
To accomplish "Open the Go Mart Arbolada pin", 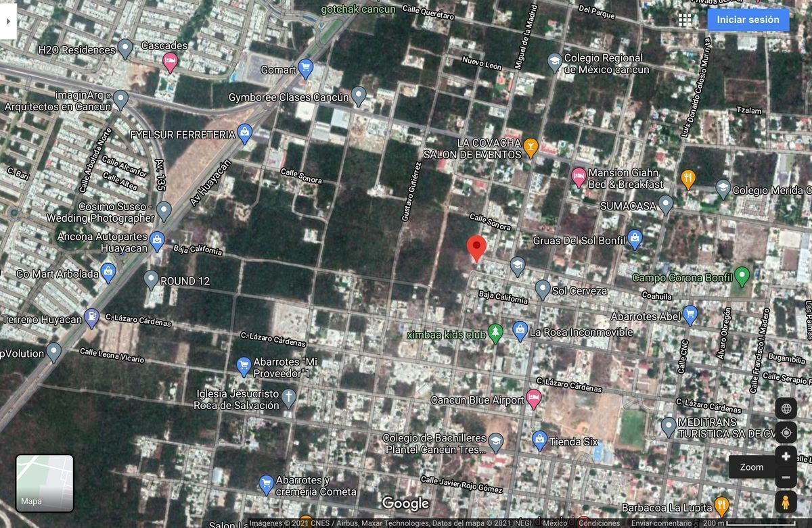I will [108, 272].
